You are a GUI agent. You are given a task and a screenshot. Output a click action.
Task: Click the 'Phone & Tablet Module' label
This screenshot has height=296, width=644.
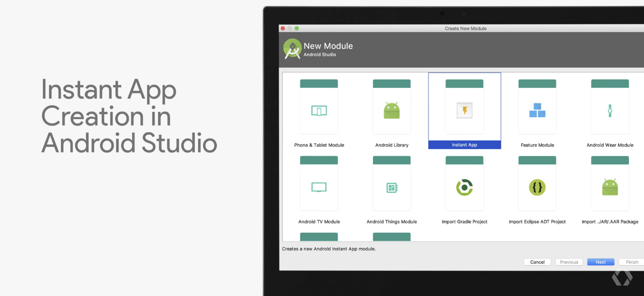(x=319, y=145)
